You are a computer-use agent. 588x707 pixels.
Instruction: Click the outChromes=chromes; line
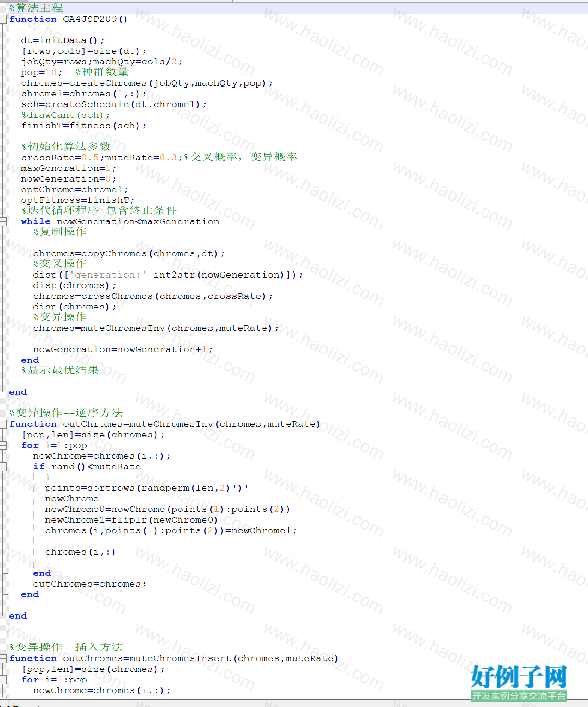90,584
